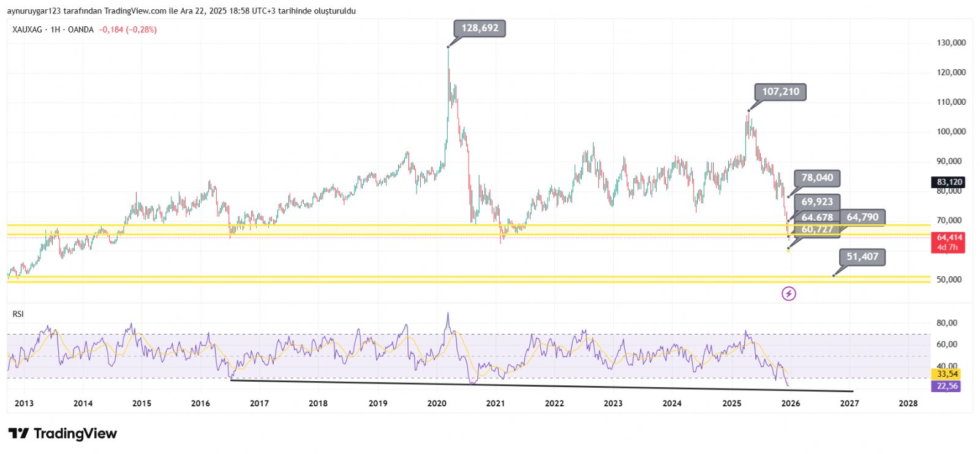Image resolution: width=980 pixels, height=454 pixels.
Task: Select the 64,790 callout label
Action: point(862,217)
